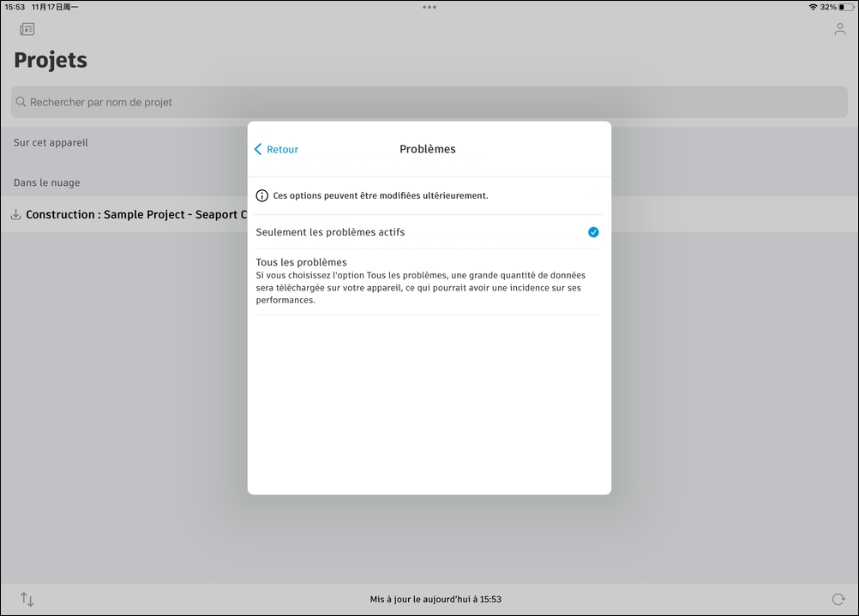
Task: Tap the Retour back link
Action: [282, 149]
